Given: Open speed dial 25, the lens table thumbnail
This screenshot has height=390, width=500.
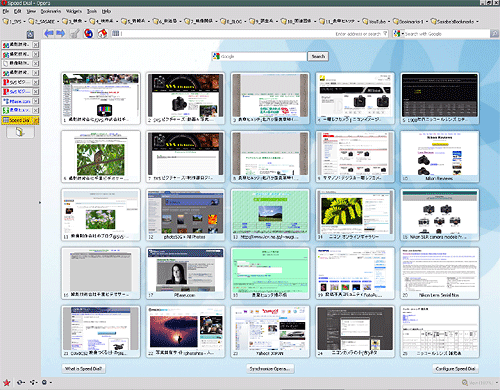Looking at the screenshot, I should click(440, 331).
